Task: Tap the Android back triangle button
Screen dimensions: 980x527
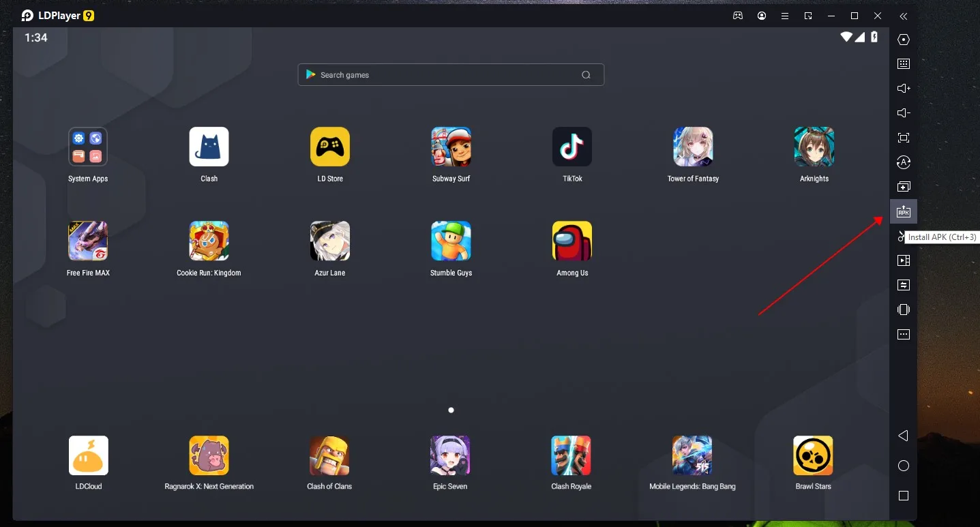Action: pos(903,436)
